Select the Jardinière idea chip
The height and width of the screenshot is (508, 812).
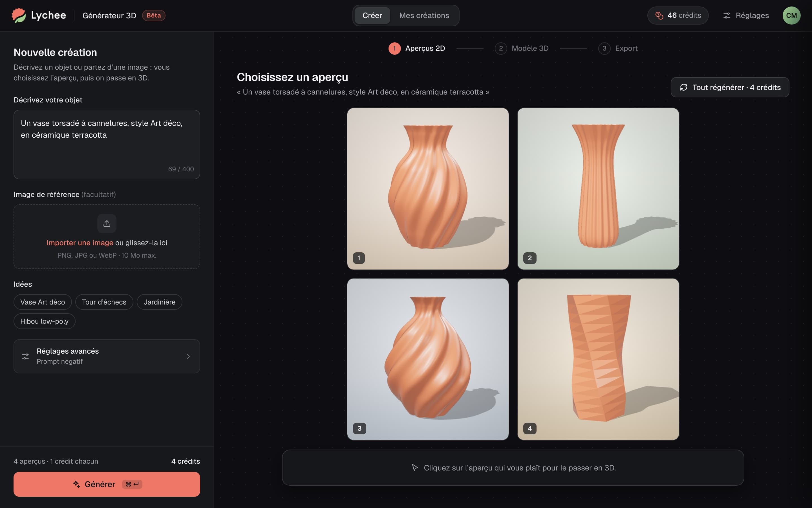pos(159,302)
